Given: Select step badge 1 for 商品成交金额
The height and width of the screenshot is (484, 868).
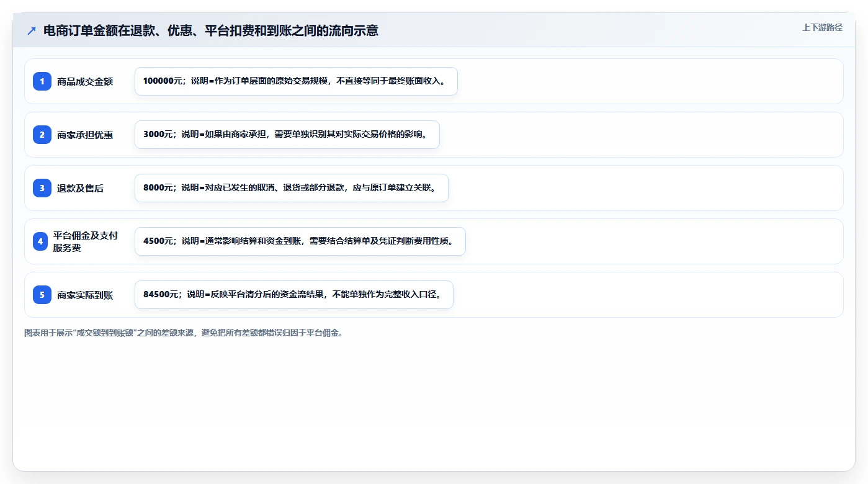Looking at the screenshot, I should tap(42, 81).
